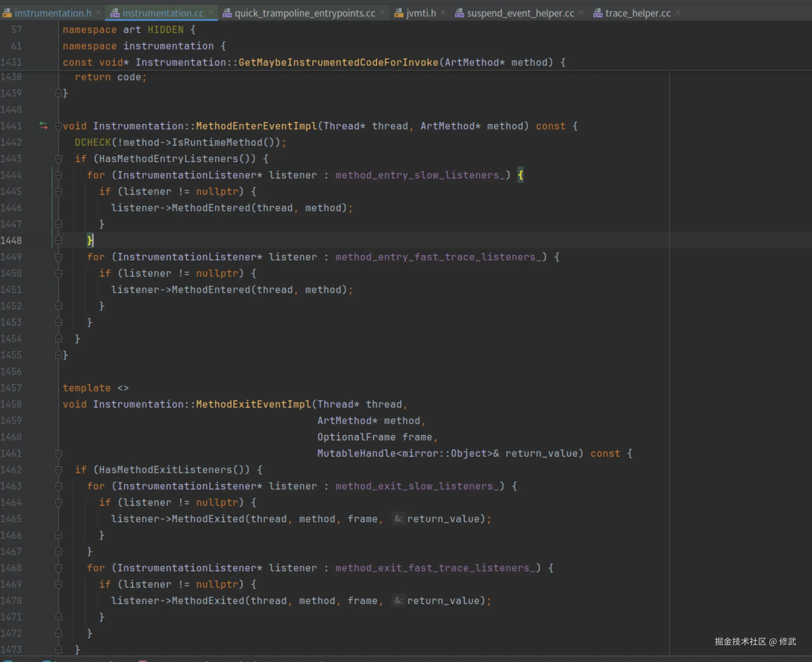The width and height of the screenshot is (812, 662).
Task: Collapse the HasMethodExitListeners if-block on line 1462
Action: [58, 470]
